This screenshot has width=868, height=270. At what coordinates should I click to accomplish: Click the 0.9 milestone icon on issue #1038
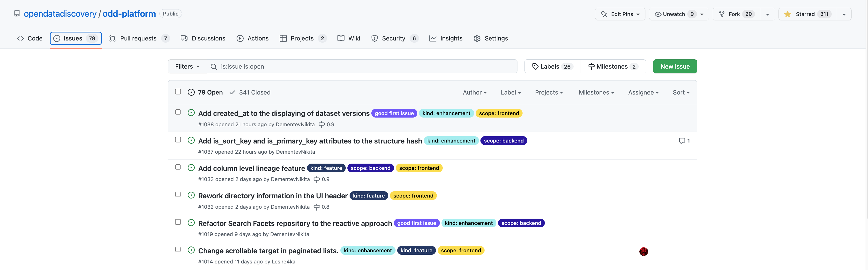(322, 125)
